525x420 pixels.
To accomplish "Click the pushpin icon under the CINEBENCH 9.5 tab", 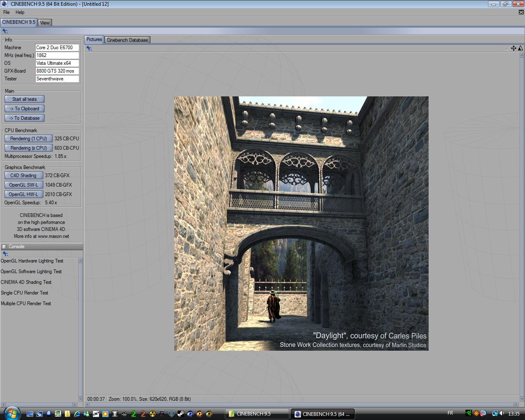I will pyautogui.click(x=5, y=31).
